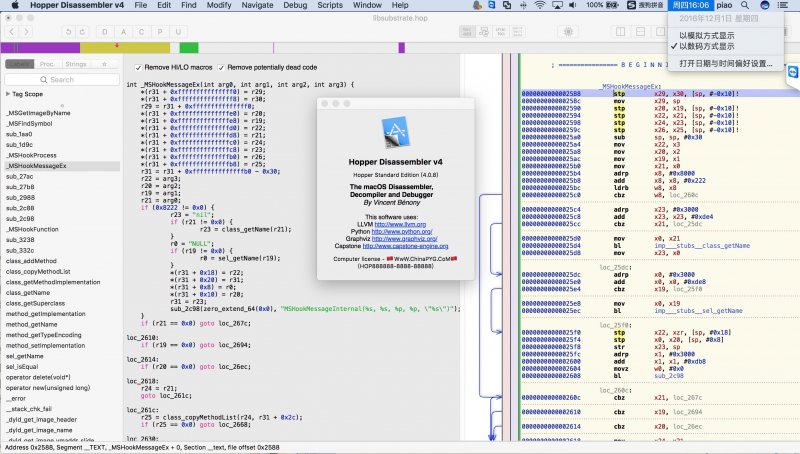
Task: Switch to pseudo-code view mode icon
Action: [501, 32]
